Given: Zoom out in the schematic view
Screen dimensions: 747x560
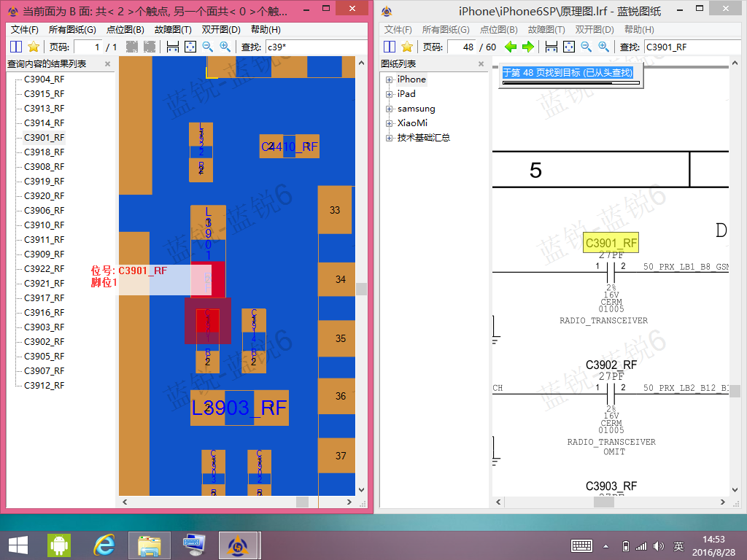Looking at the screenshot, I should [586, 47].
